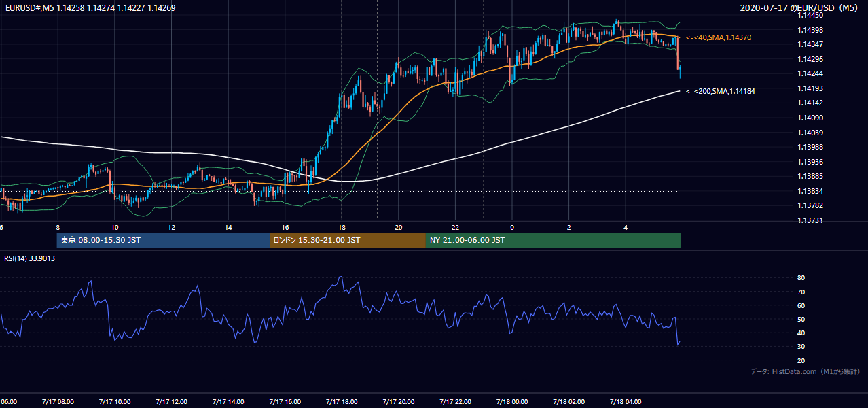868x408 pixels.
Task: Click the 7/18 04:00 bottom time label
Action: click(x=626, y=402)
